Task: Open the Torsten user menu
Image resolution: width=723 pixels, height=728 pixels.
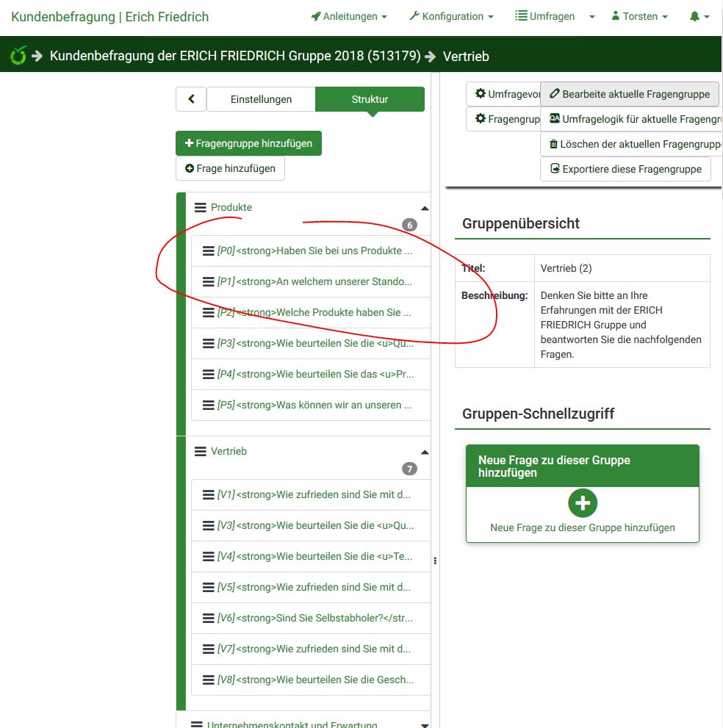Action: (639, 16)
